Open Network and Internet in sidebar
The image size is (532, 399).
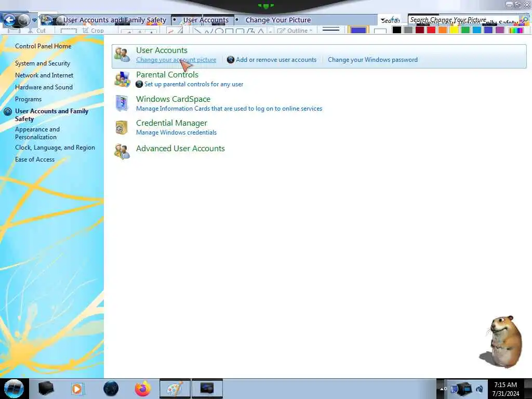pos(44,75)
